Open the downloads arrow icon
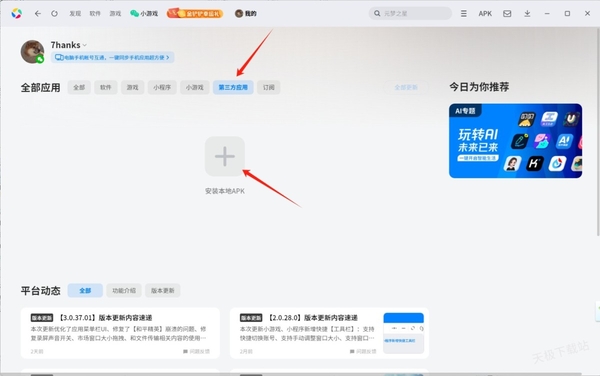This screenshot has width=600, height=376. (527, 13)
